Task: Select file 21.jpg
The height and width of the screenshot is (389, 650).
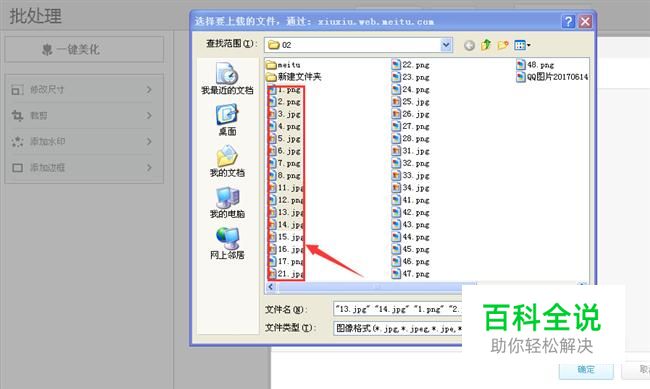Action: (286, 274)
